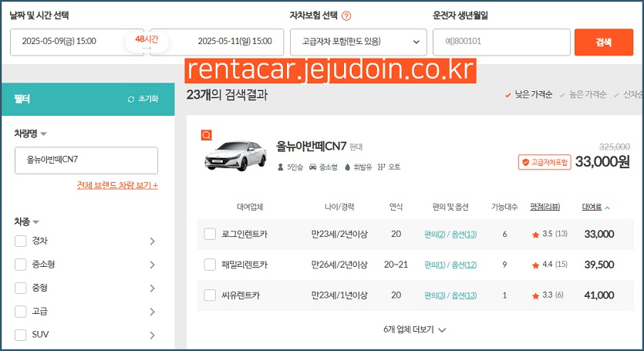Viewport: 644px width, 351px height.
Task: Enable the 고급 vehicle type filter
Action: pos(21,311)
